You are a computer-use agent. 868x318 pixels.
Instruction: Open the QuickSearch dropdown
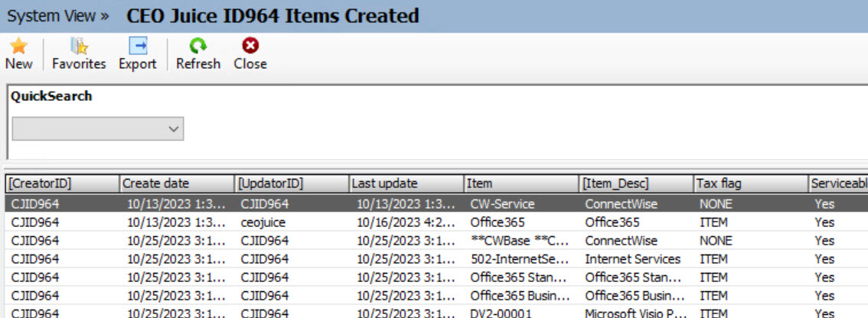(x=98, y=128)
